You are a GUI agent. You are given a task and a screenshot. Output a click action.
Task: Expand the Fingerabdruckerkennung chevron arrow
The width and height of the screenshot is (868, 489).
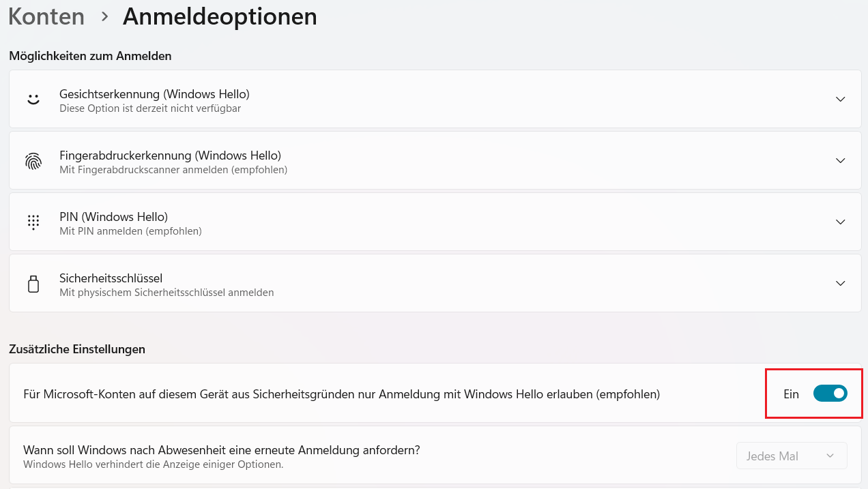pos(840,160)
